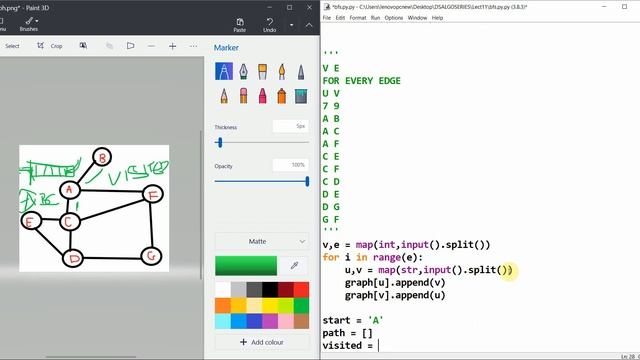Click the Opacity value field
The height and width of the screenshot is (360, 640).
[290, 165]
